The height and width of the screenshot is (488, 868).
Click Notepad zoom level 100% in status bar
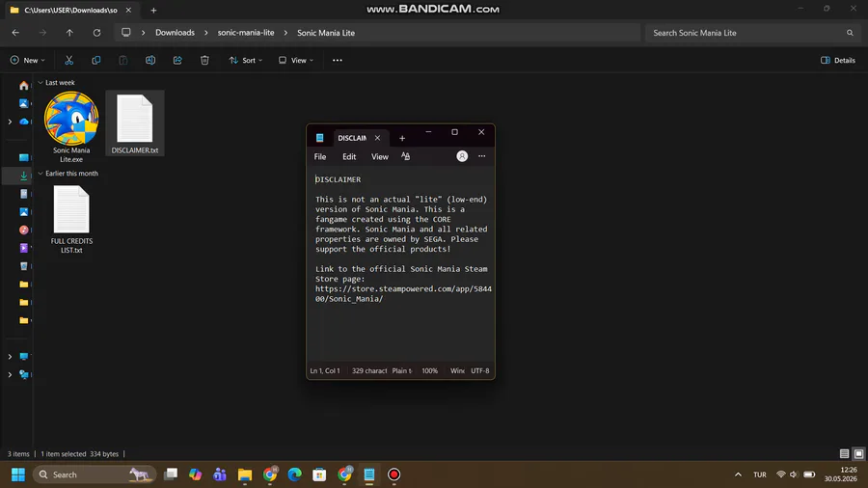pyautogui.click(x=429, y=370)
